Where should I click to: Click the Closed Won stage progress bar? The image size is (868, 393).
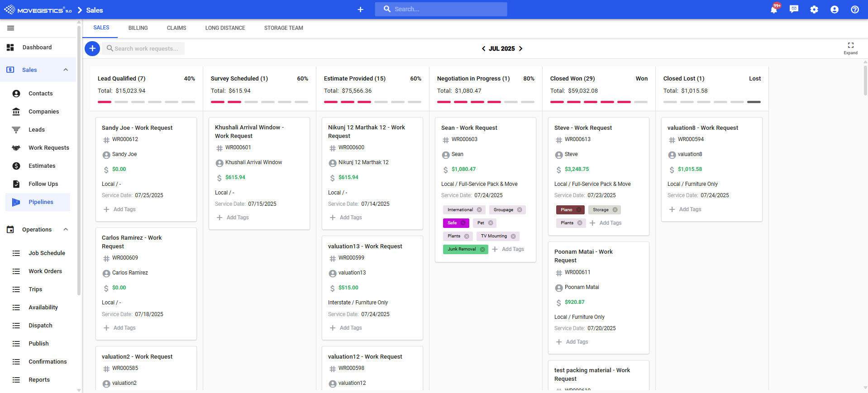[598, 102]
